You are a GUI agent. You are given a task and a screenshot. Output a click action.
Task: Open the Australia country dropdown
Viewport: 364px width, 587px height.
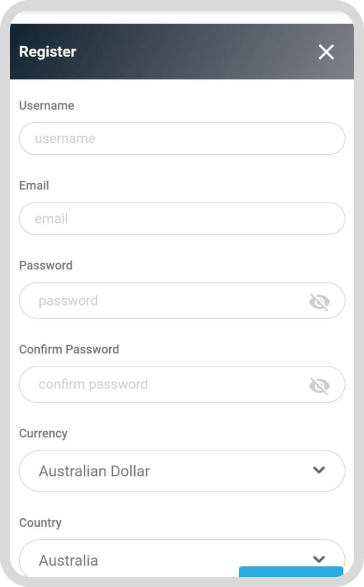click(182, 558)
